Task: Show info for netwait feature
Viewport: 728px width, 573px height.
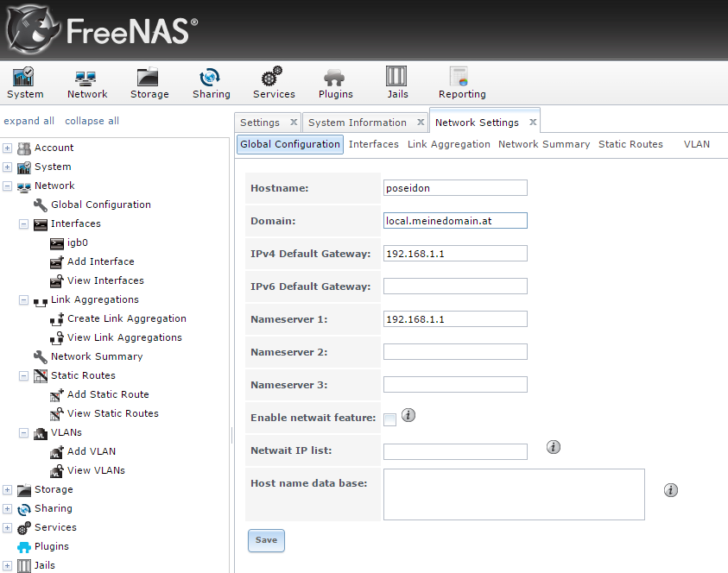Action: click(408, 415)
